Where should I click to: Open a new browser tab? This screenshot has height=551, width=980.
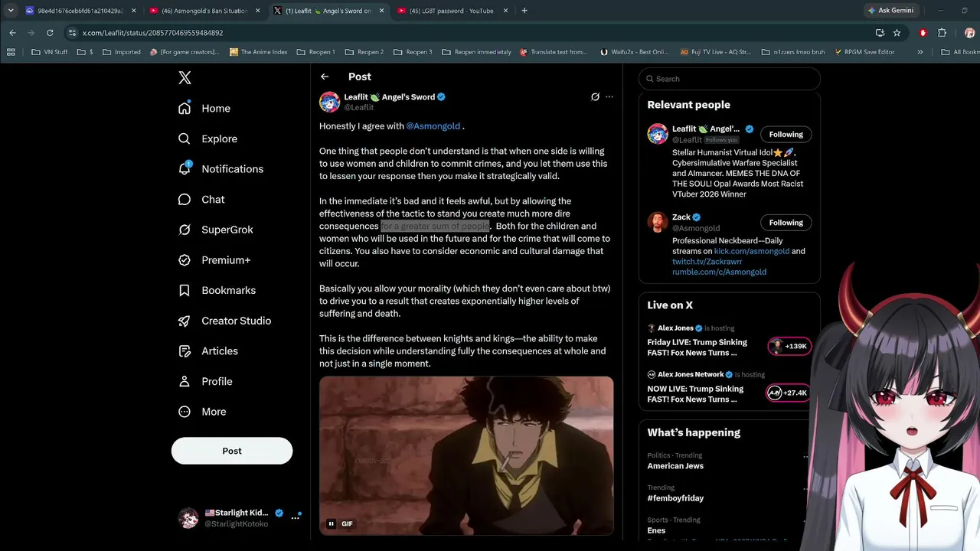point(524,11)
